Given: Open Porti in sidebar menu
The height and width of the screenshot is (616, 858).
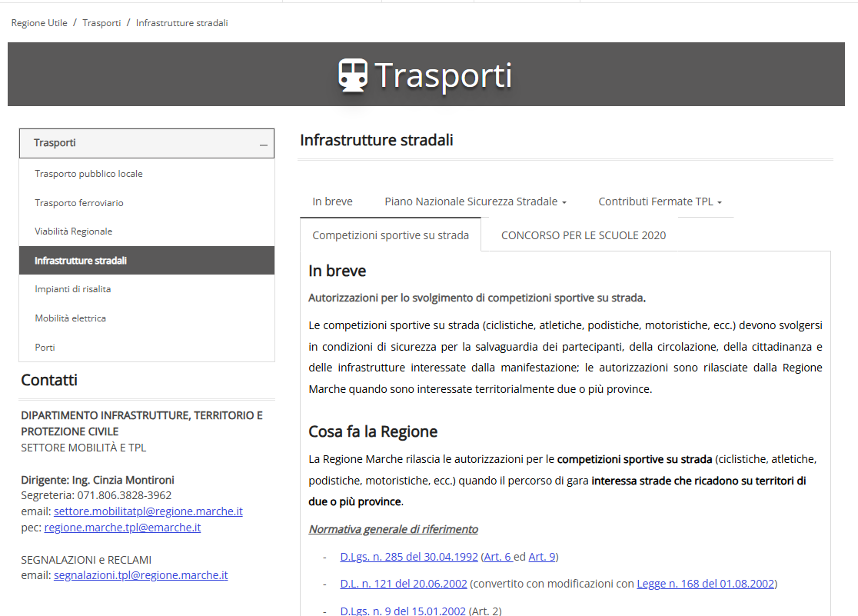Looking at the screenshot, I should pyautogui.click(x=147, y=347).
